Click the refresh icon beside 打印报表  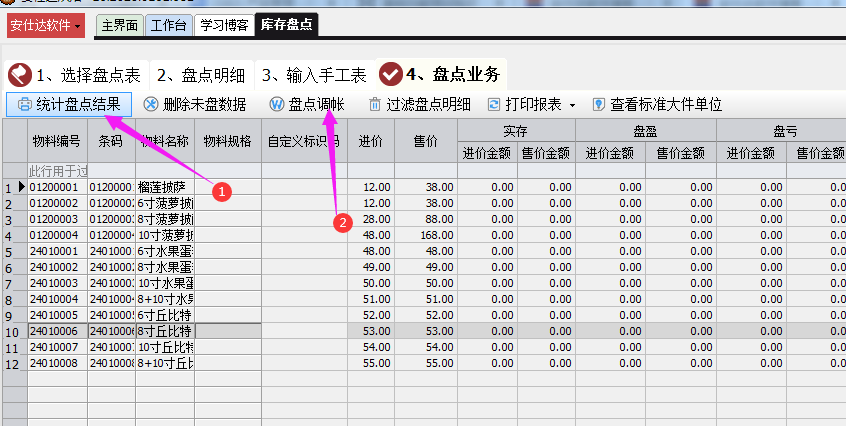[x=494, y=104]
